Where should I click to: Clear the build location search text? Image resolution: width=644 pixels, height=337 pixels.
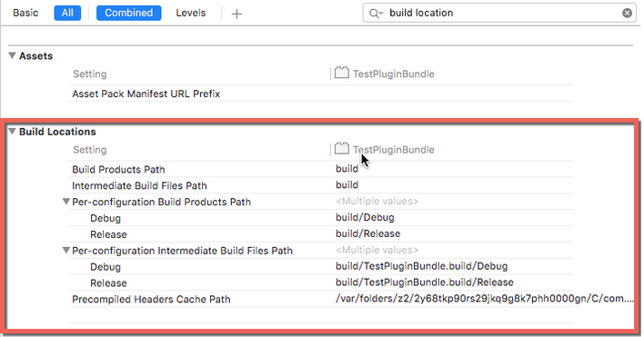627,13
